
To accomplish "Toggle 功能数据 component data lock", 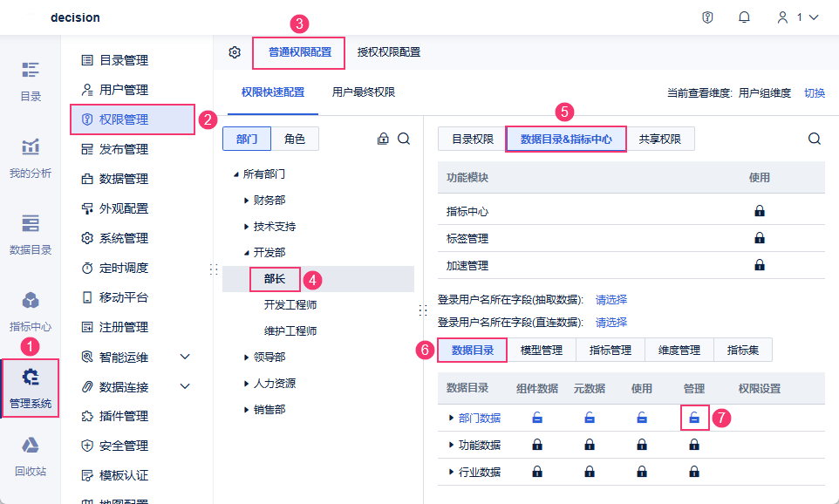I will tap(536, 445).
